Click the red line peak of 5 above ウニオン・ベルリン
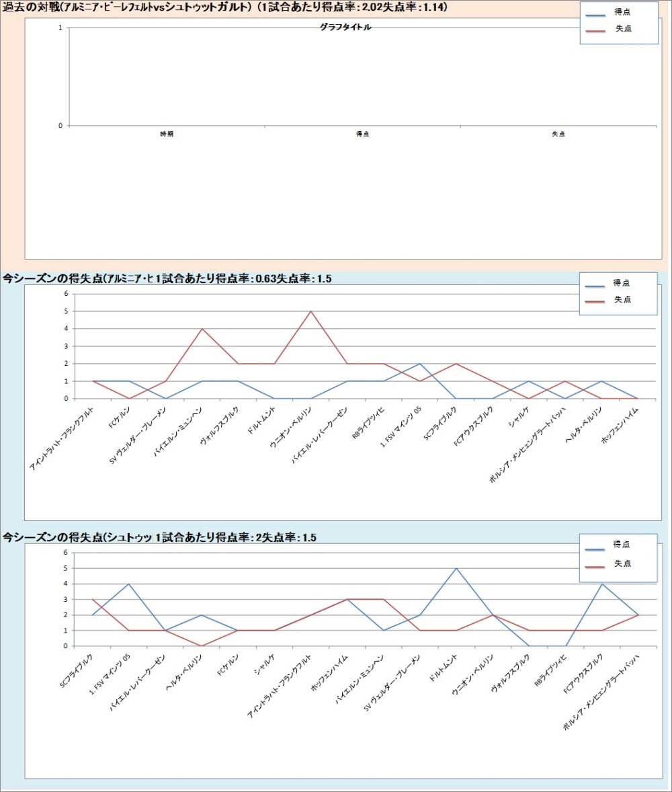The height and width of the screenshot is (792, 672). pyautogui.click(x=310, y=311)
